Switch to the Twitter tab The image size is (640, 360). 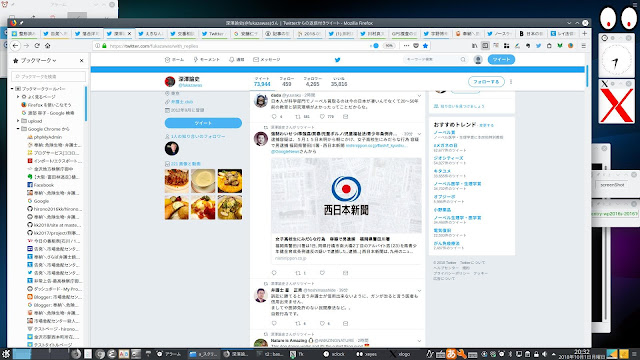[x=215, y=33]
